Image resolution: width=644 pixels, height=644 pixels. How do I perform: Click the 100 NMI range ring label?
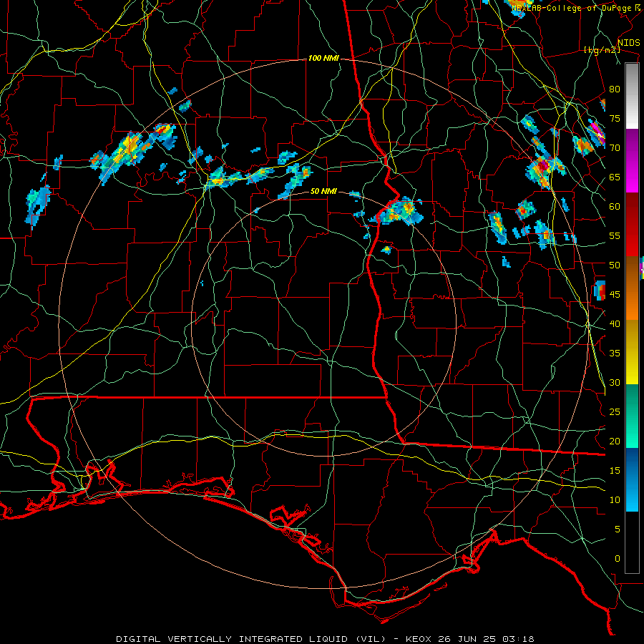[x=323, y=59]
